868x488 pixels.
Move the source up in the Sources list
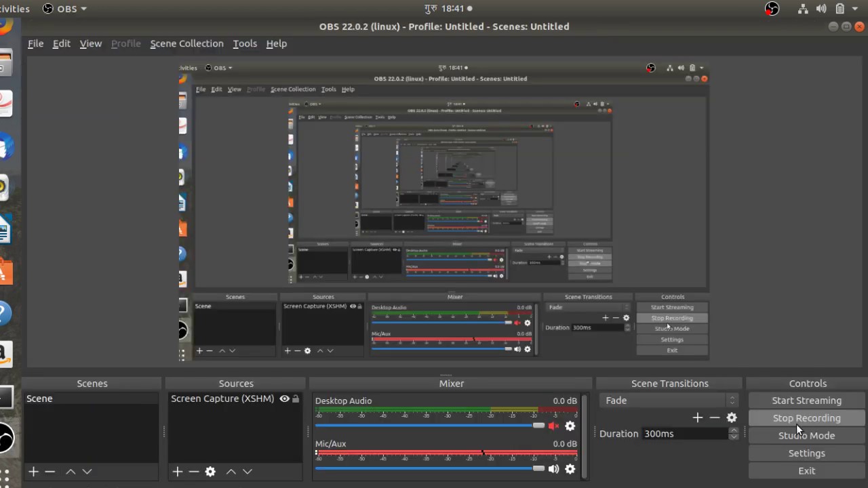point(231,471)
